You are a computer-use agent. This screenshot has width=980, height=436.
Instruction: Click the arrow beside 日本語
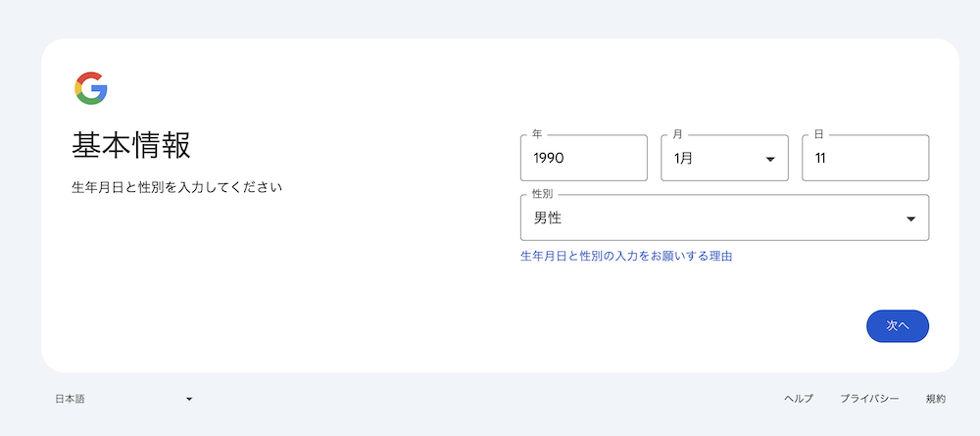pos(189,399)
